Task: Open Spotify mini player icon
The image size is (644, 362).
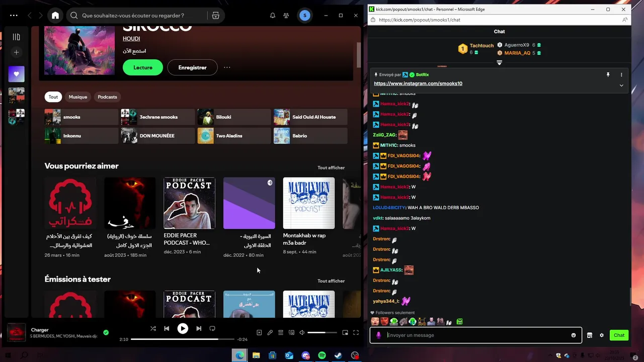Action: tap(345, 332)
